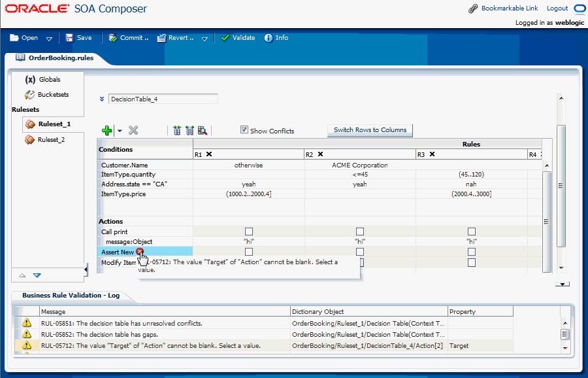The height and width of the screenshot is (378, 588).
Task: Click the Property column header
Action: click(x=480, y=311)
